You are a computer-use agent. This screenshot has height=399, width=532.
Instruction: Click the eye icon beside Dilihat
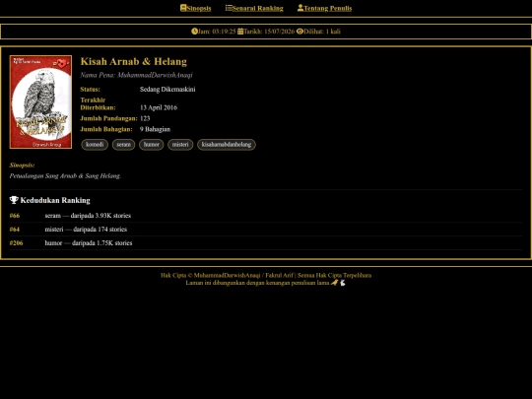pyautogui.click(x=299, y=32)
